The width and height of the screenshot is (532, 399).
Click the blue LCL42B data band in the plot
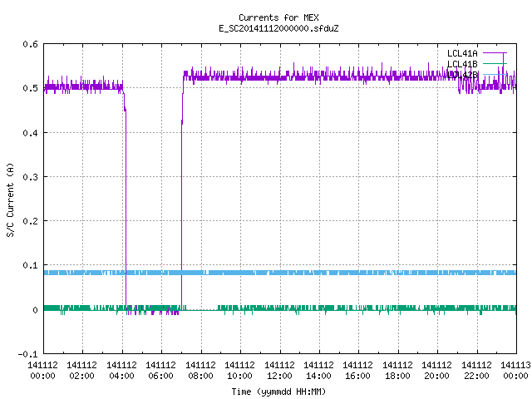[280, 273]
